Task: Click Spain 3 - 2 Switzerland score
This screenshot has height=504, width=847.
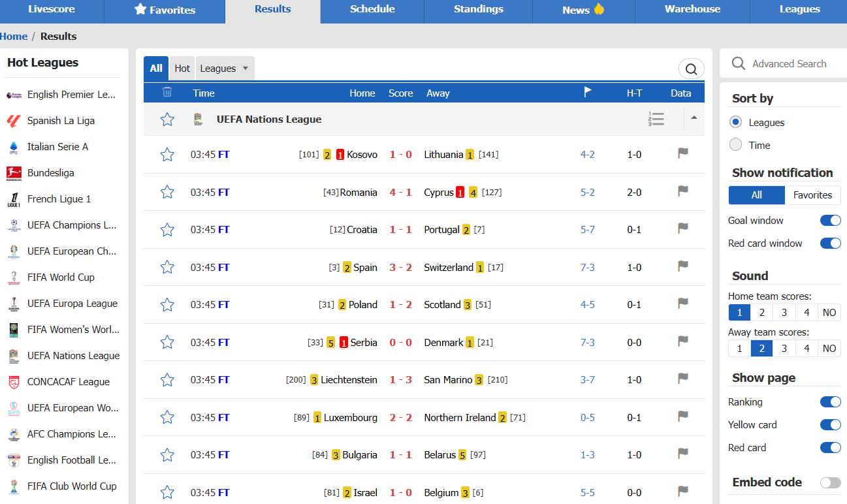Action: coord(401,268)
